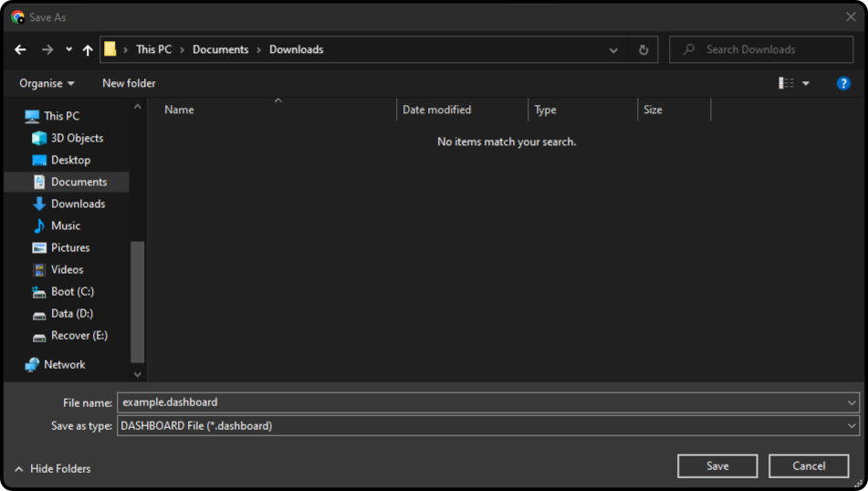Click the Cancel button

click(809, 466)
